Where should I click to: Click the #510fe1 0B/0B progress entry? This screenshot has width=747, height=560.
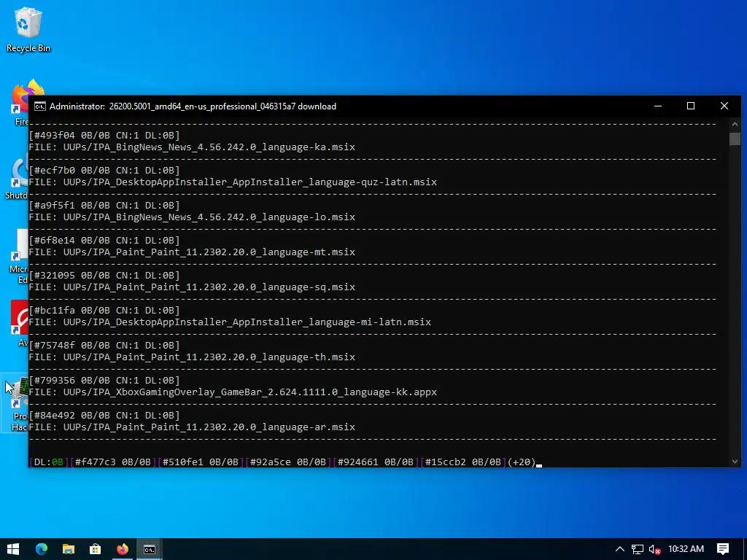point(200,462)
